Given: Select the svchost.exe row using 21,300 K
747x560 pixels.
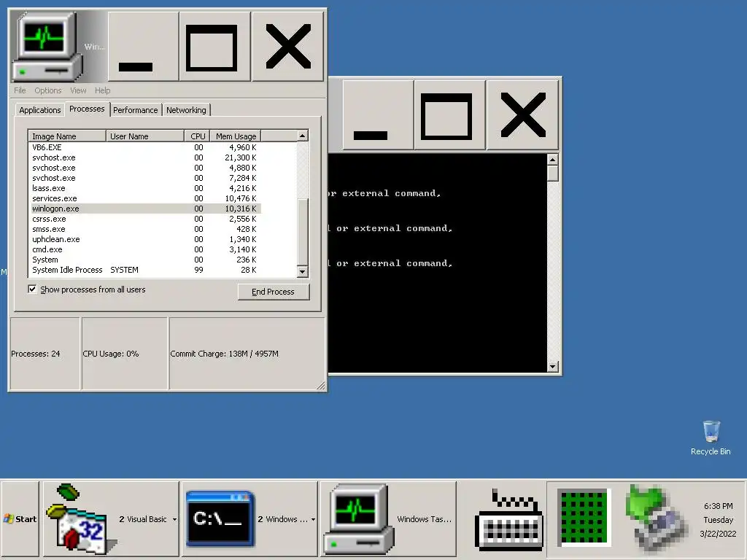Looking at the screenshot, I should tap(145, 157).
